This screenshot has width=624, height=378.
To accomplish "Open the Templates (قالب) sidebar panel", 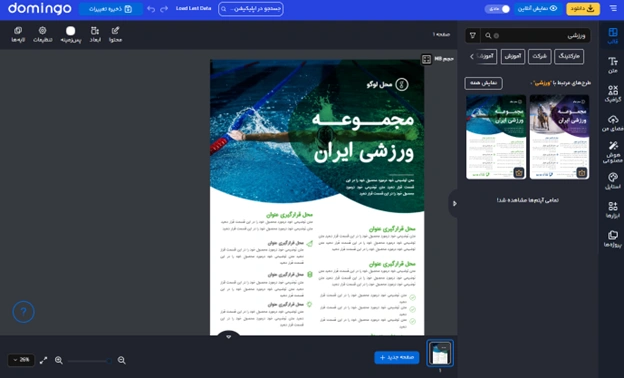I will click(613, 35).
